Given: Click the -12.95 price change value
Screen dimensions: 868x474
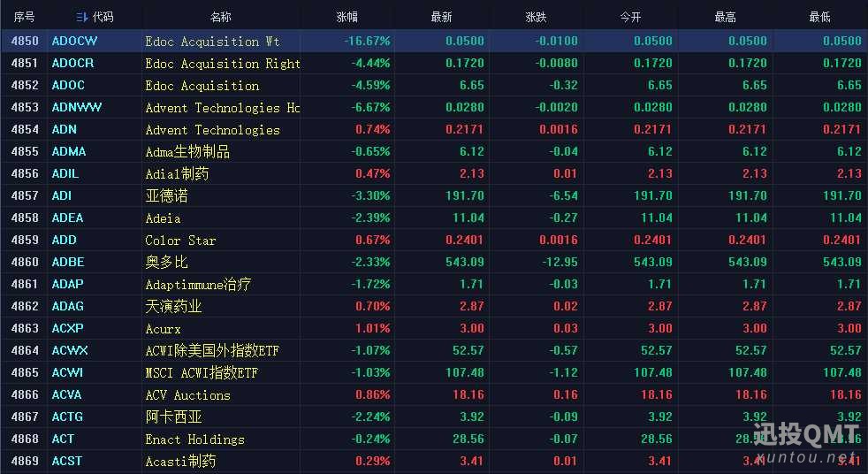Looking at the screenshot, I should pyautogui.click(x=560, y=262).
